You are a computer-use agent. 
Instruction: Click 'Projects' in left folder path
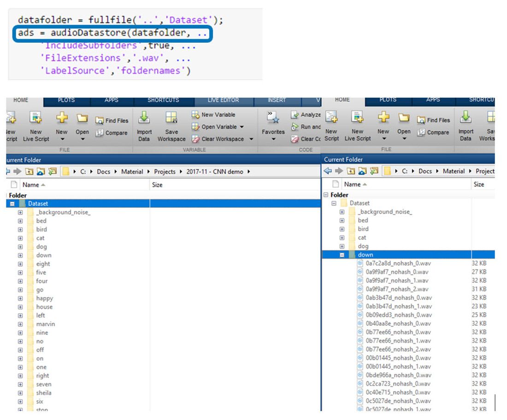click(165, 172)
